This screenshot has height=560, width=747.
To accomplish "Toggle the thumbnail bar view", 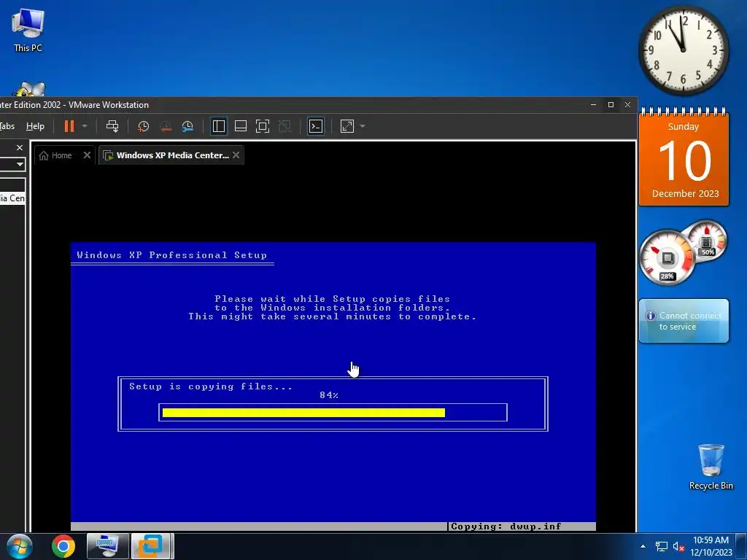I will pos(241,126).
